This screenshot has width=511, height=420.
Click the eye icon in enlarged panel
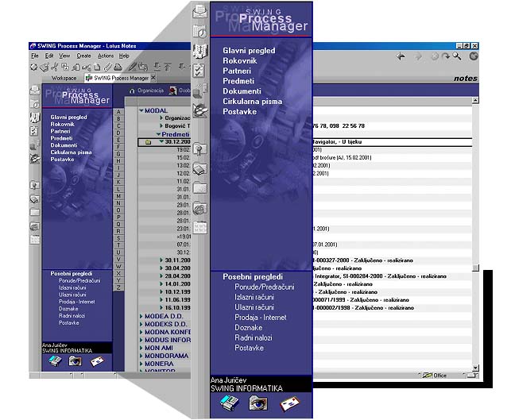(x=258, y=403)
